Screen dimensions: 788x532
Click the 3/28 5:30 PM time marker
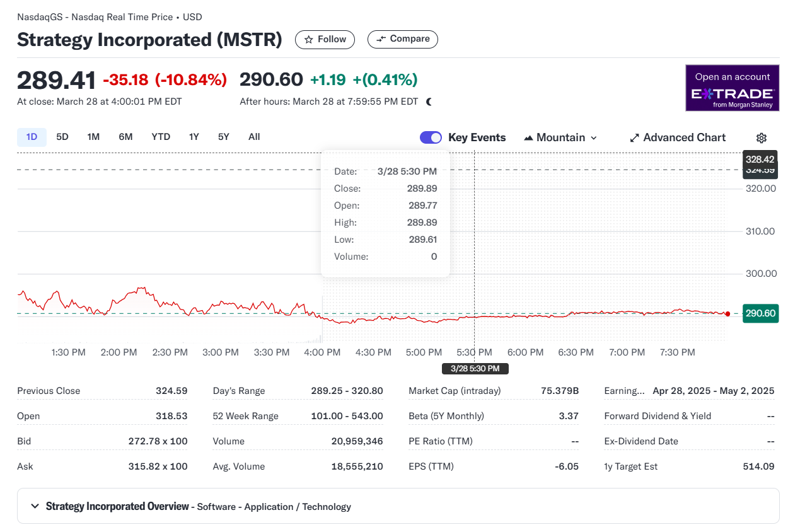(475, 369)
